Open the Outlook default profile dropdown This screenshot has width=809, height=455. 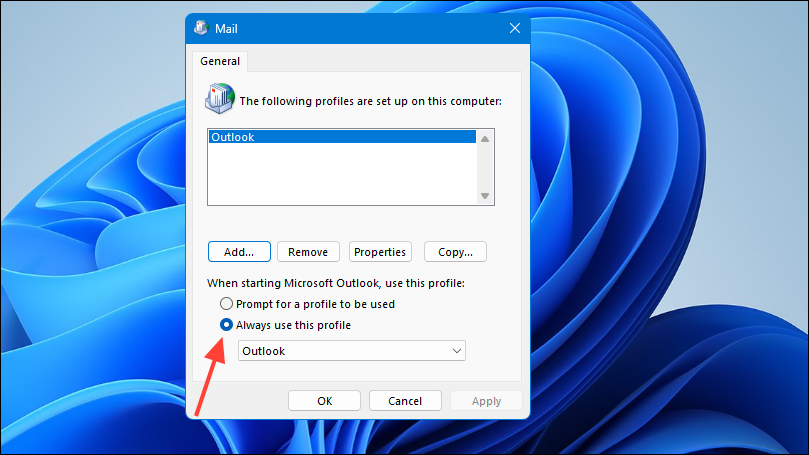pyautogui.click(x=352, y=351)
